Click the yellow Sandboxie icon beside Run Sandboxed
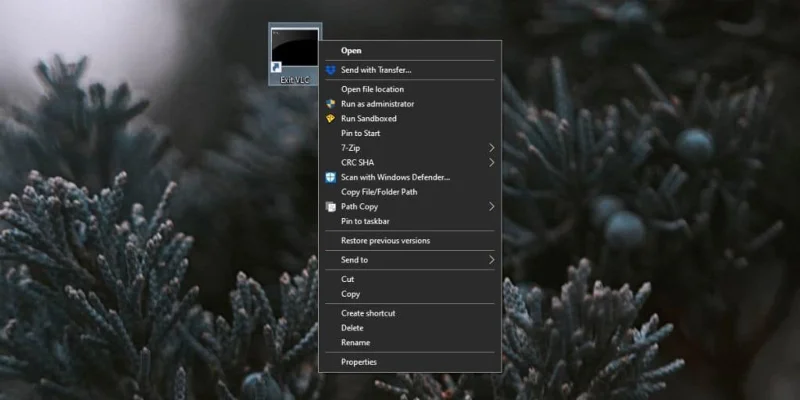 click(x=331, y=118)
